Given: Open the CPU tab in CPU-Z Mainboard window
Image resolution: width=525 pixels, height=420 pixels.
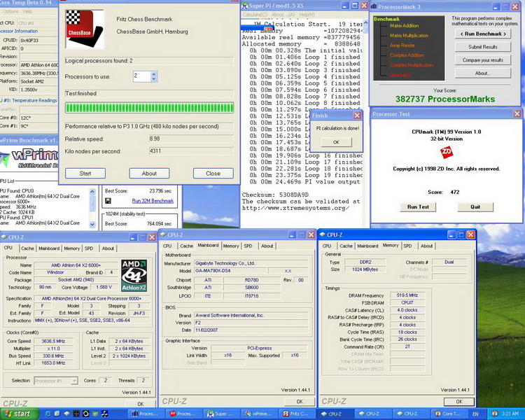Looking at the screenshot, I should (167, 246).
